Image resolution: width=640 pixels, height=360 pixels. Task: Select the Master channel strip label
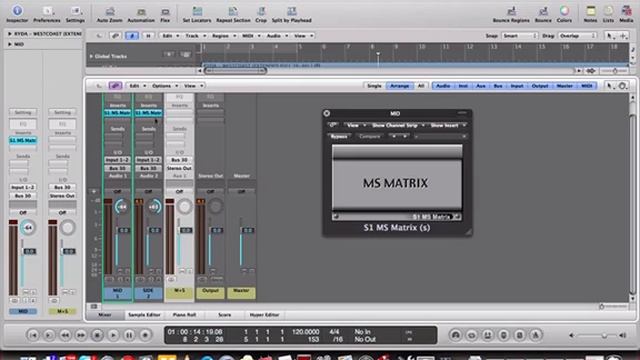[x=241, y=293]
